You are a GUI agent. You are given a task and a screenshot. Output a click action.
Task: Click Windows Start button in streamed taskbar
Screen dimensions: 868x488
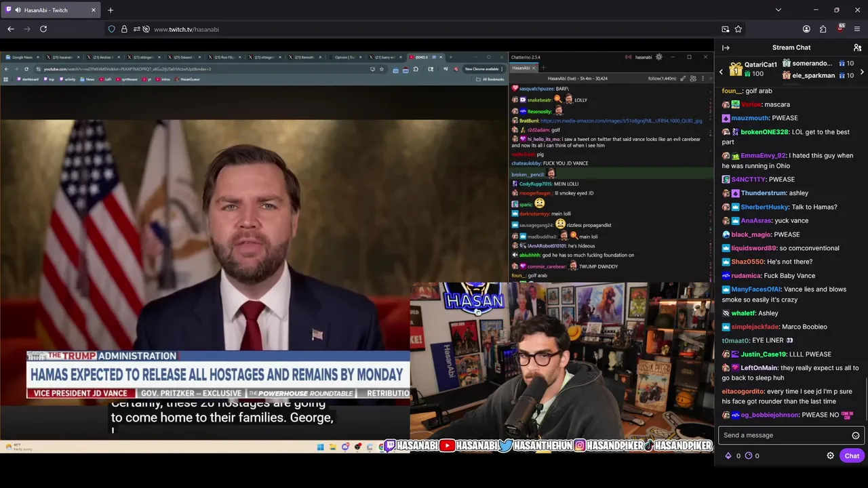click(320, 447)
